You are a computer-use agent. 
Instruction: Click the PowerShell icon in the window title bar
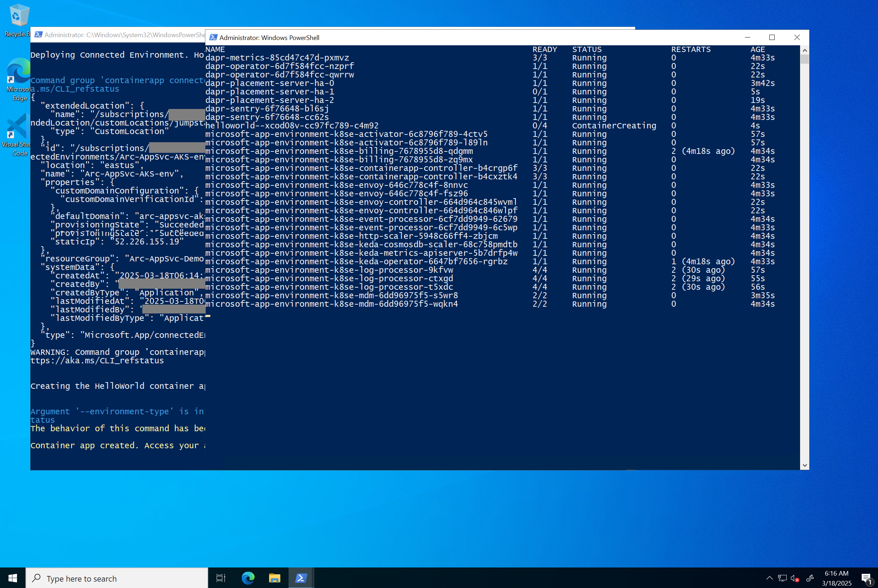coord(213,38)
